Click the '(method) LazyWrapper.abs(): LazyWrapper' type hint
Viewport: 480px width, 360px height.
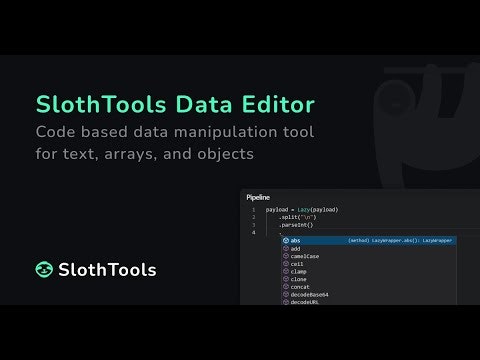(400, 240)
